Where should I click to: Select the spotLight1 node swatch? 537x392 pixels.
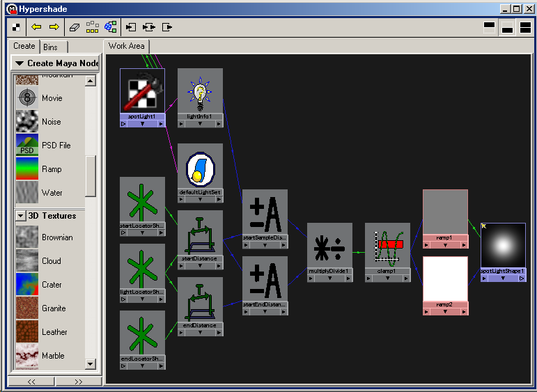coord(142,91)
